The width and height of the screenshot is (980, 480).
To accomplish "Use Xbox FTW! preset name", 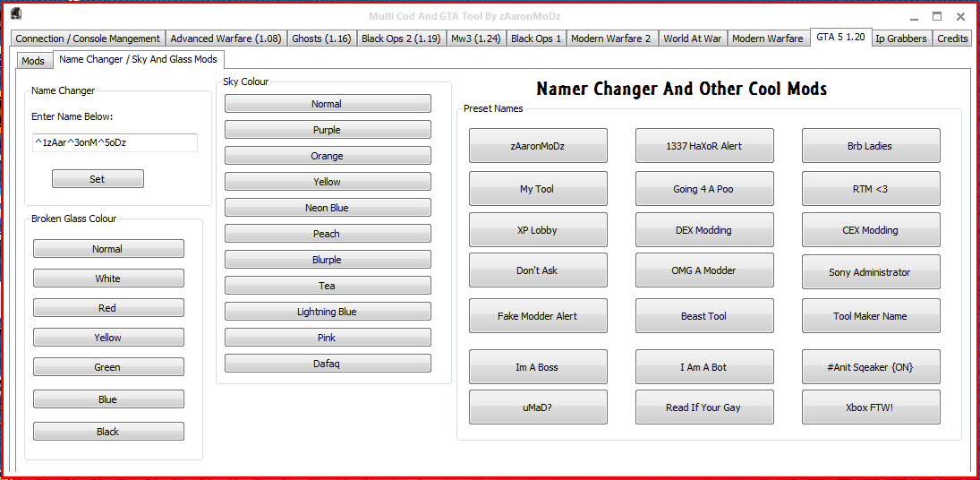I will point(871,407).
